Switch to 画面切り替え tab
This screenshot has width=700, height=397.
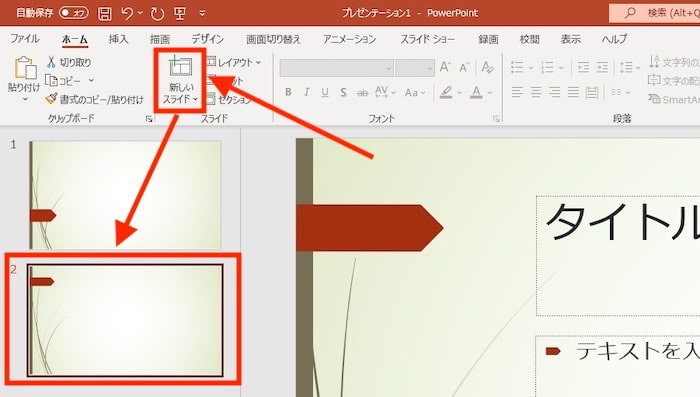coord(273,39)
